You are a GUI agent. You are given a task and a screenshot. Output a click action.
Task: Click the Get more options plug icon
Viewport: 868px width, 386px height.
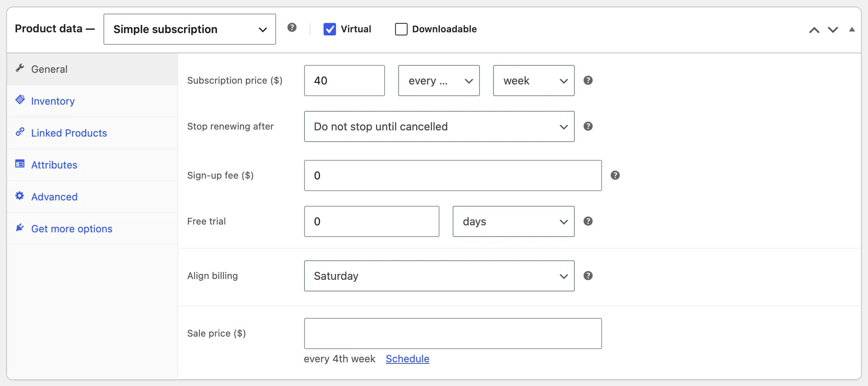(20, 228)
